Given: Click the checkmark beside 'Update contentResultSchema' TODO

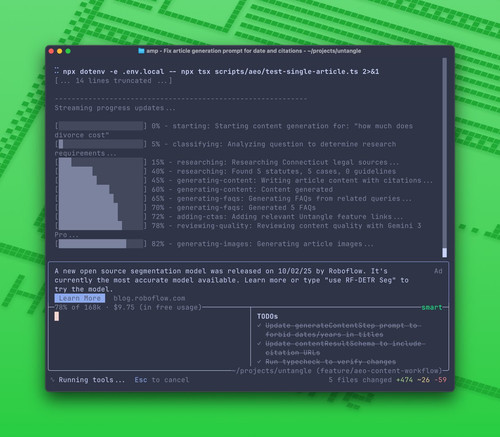Looking at the screenshot, I should point(259,343).
